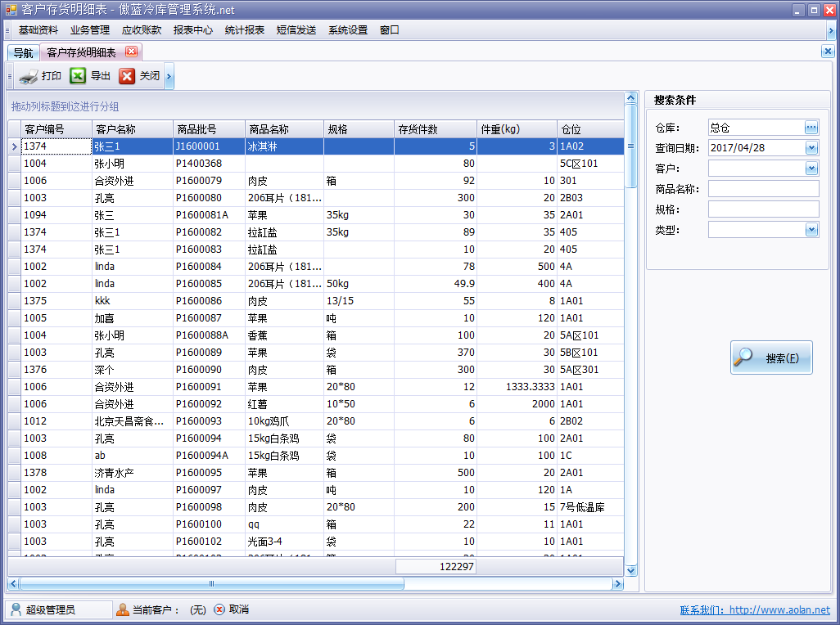
Task: Open the 类型 dropdown list
Action: (811, 230)
